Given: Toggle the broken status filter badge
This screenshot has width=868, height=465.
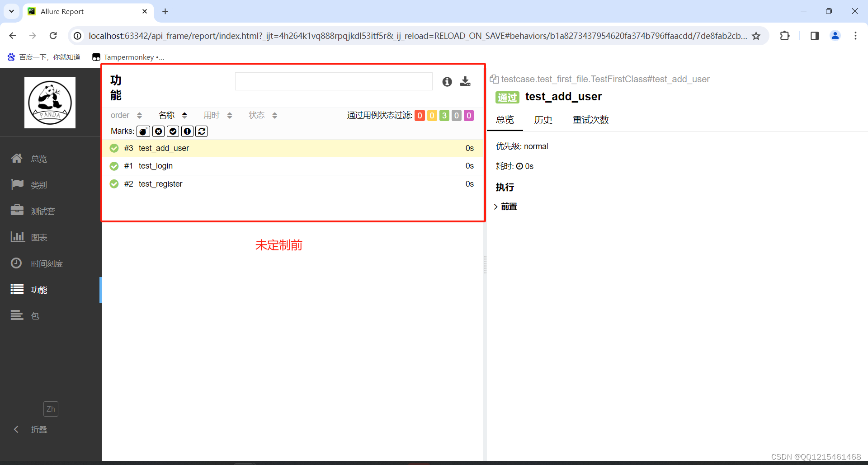Looking at the screenshot, I should 432,116.
